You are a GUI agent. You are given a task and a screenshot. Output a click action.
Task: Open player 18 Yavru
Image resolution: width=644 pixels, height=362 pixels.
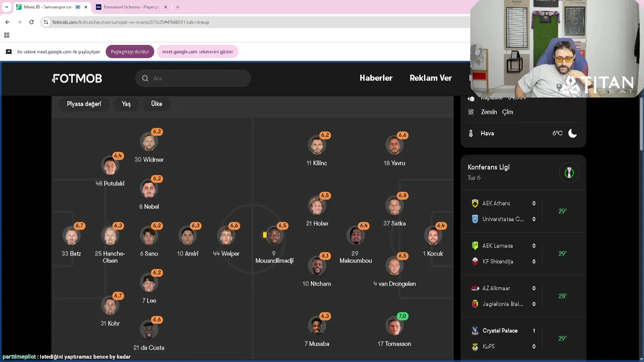click(x=394, y=150)
